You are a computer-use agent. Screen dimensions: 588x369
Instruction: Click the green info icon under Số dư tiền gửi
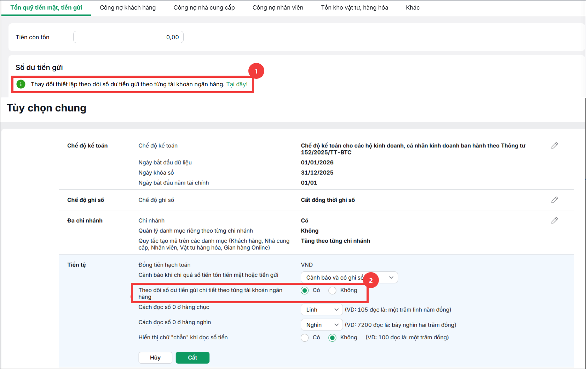(21, 84)
